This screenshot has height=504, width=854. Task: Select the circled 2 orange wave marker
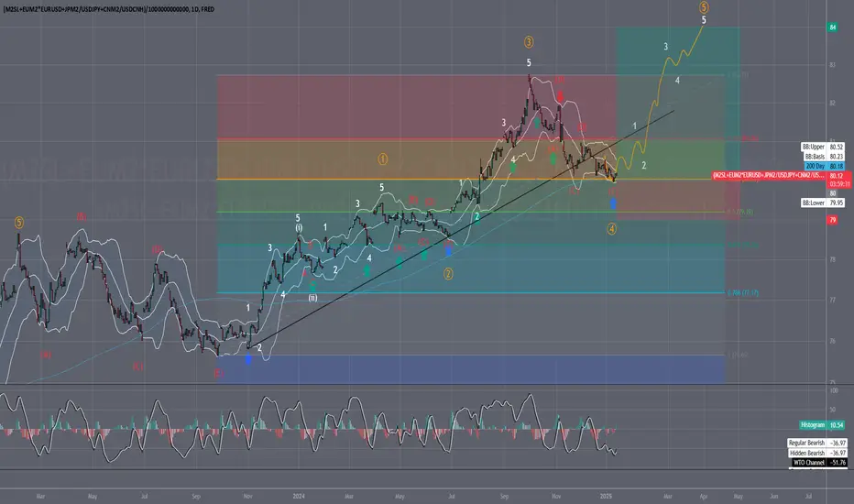point(448,273)
